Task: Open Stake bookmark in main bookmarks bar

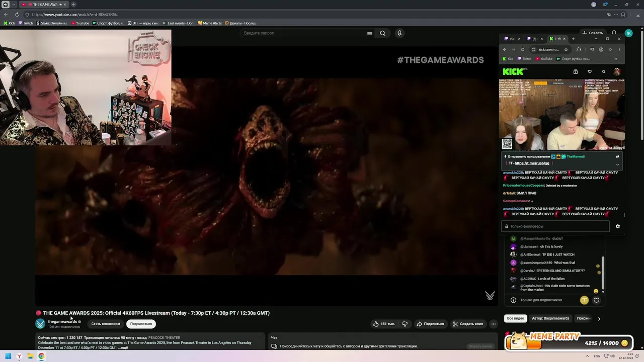Action: (x=52, y=23)
